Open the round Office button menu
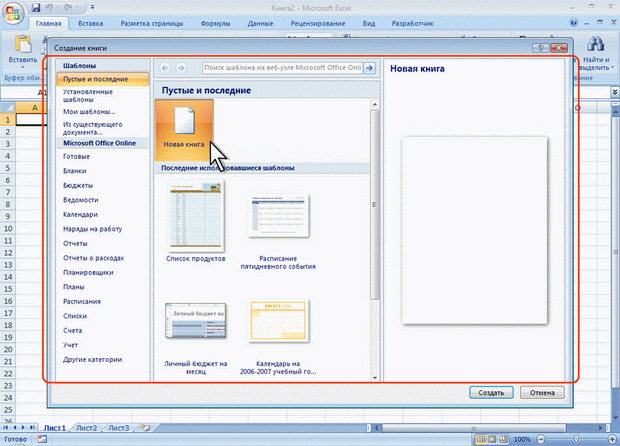 point(13,13)
